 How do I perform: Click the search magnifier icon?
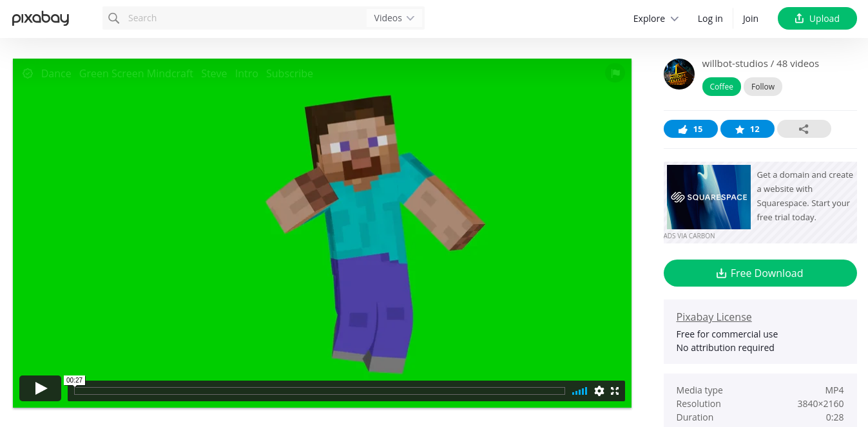coord(114,18)
